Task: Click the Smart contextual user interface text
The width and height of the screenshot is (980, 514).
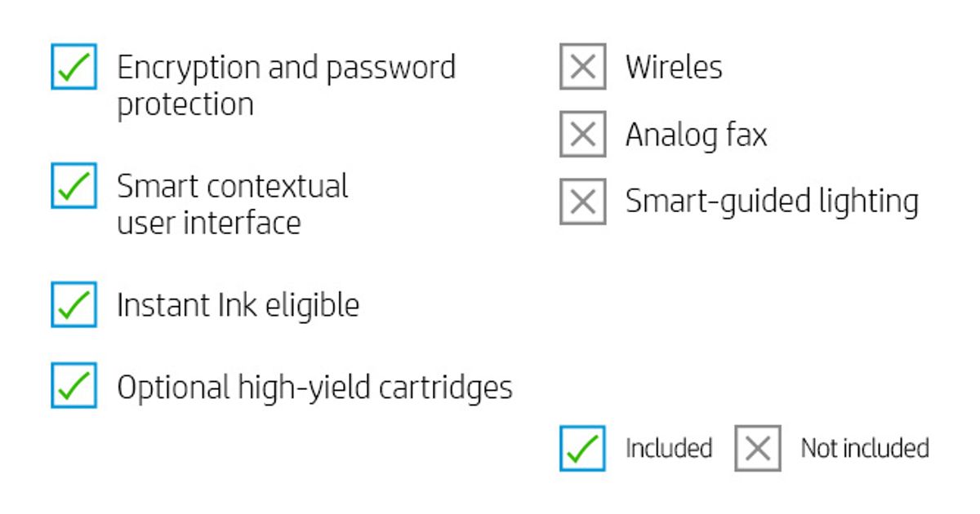Action: [232, 186]
